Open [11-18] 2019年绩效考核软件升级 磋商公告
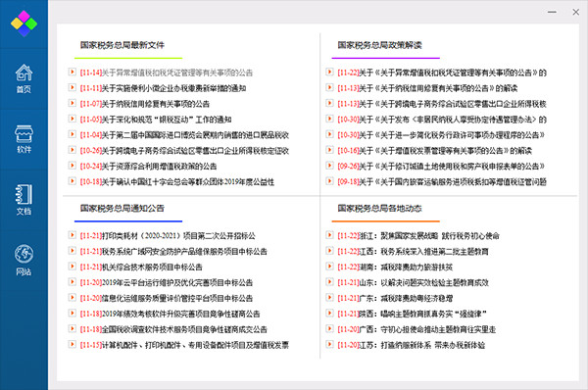This screenshot has width=588, height=390. click(170, 314)
